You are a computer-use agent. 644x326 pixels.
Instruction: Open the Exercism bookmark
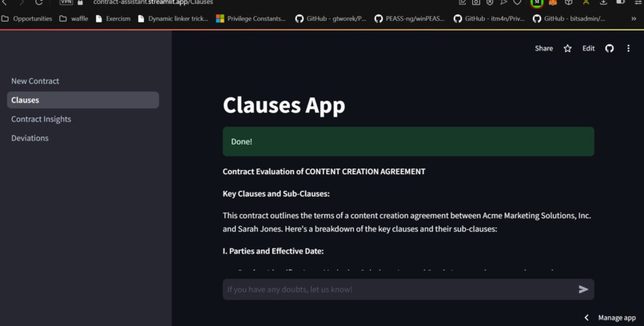coord(113,18)
